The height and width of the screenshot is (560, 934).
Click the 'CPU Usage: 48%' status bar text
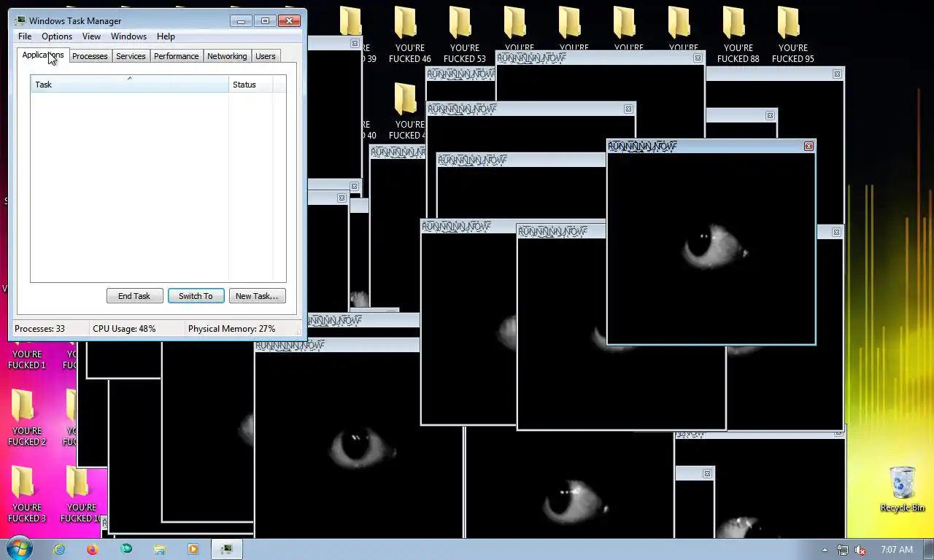pyautogui.click(x=124, y=329)
